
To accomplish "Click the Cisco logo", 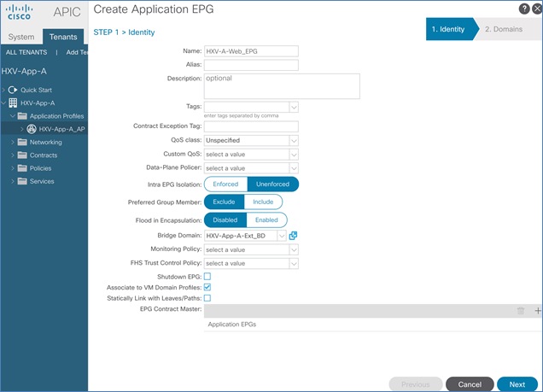I will pyautogui.click(x=19, y=12).
